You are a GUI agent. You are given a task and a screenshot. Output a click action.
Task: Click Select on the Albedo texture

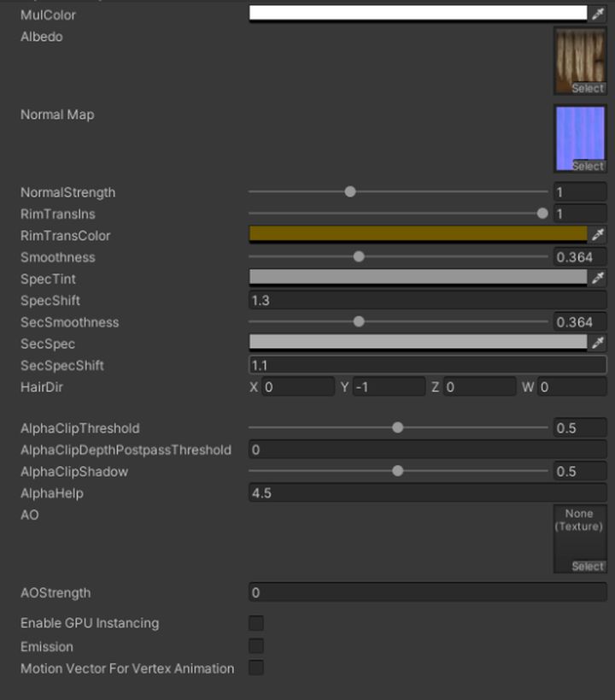pyautogui.click(x=588, y=88)
